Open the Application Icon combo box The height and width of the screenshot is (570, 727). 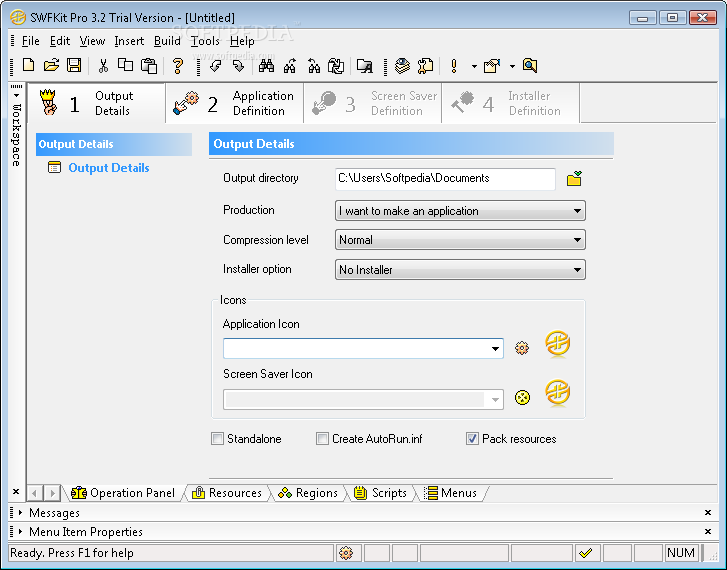point(363,348)
